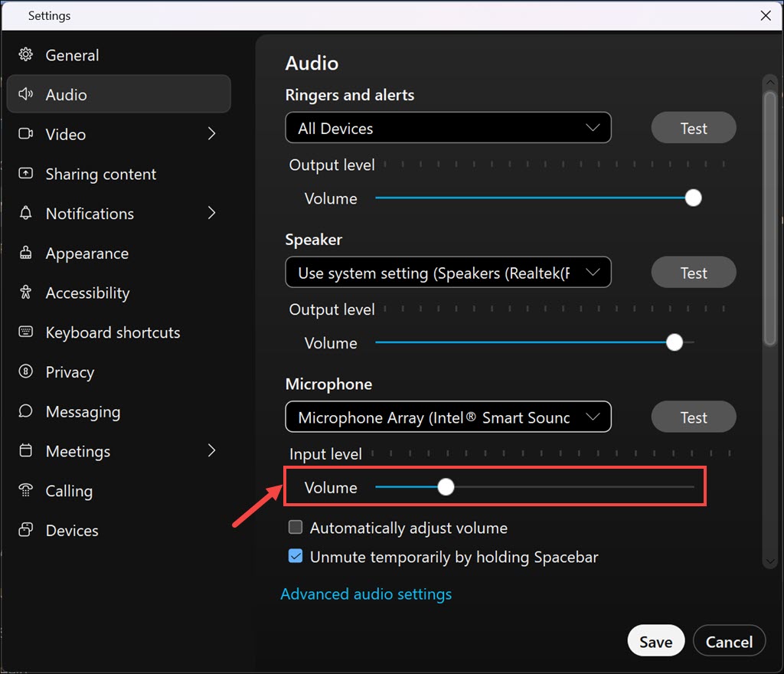Click the Sharing content icon
Screen dimensions: 784x674
click(x=26, y=174)
